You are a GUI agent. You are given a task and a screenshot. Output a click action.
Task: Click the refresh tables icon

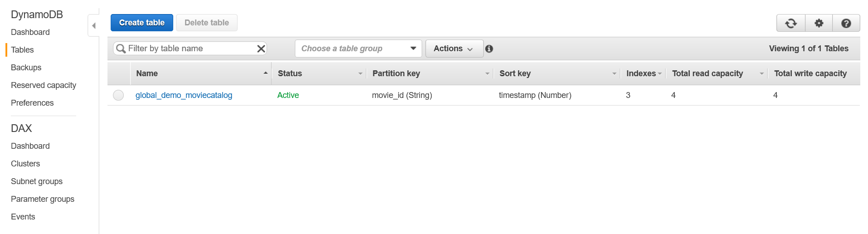click(791, 23)
